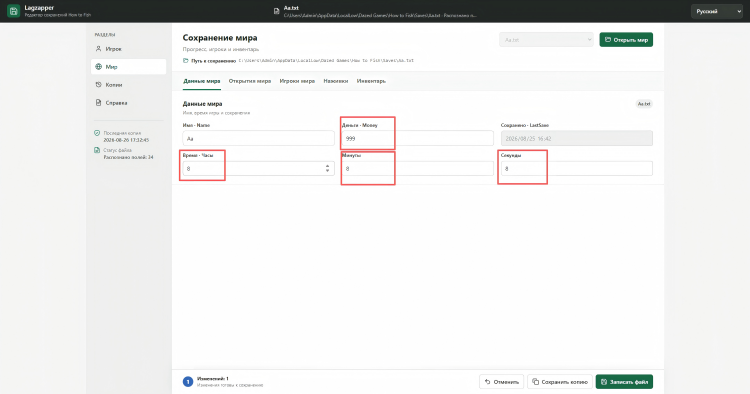
Task: Open the Игрок section in sidebar
Action: tap(128, 49)
